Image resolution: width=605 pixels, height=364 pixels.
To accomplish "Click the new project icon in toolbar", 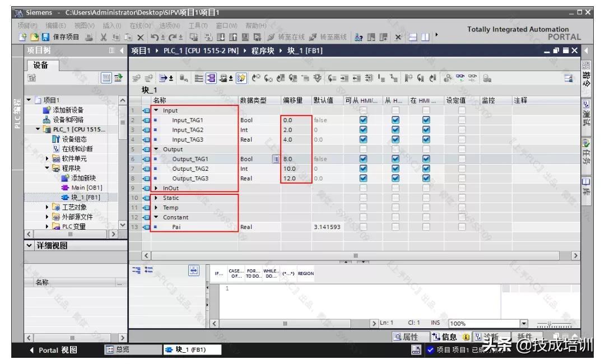I will [x=23, y=37].
